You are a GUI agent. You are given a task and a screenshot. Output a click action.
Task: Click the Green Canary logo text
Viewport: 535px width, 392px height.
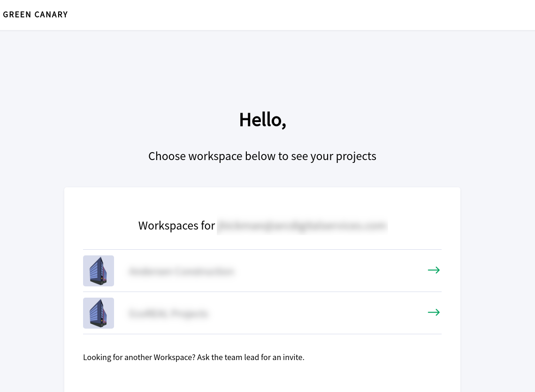(35, 15)
